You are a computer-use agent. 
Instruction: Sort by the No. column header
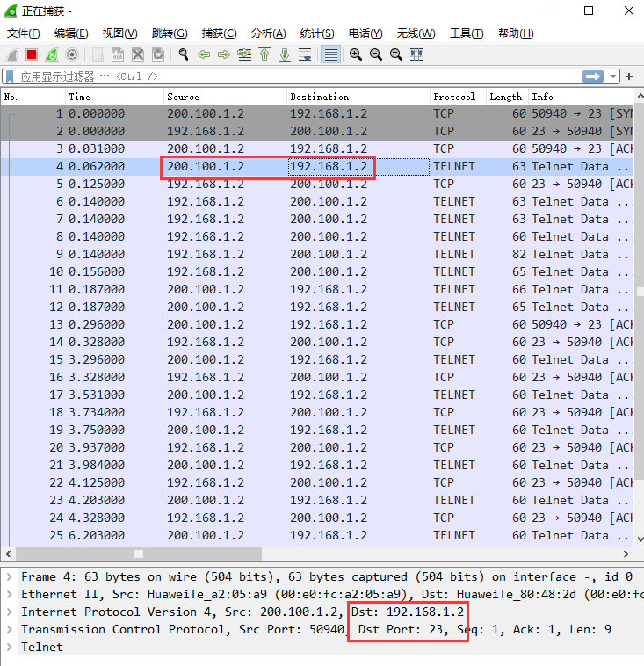point(33,97)
